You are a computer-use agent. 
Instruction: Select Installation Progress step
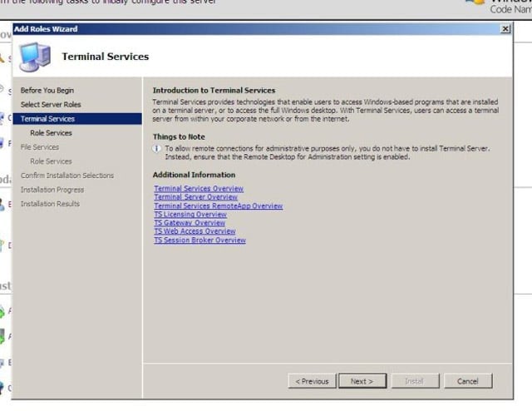point(52,190)
